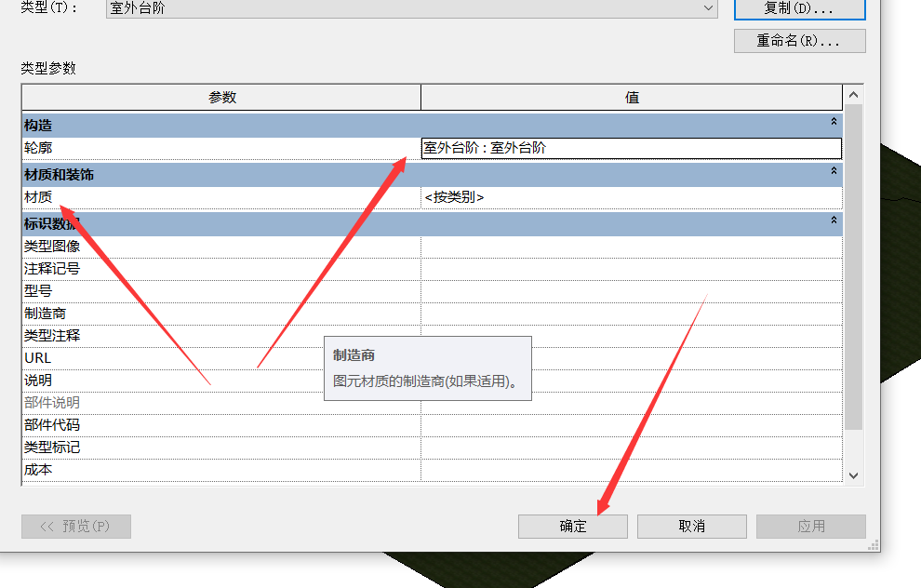
Task: Click the 重命名(R)... button
Action: point(799,41)
